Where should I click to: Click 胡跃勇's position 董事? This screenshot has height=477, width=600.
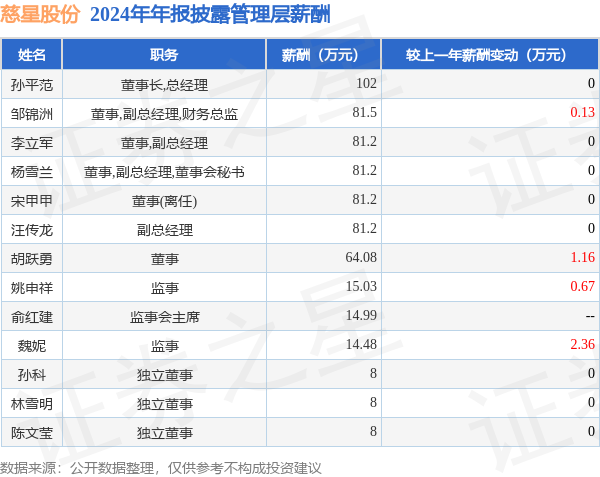click(x=164, y=259)
